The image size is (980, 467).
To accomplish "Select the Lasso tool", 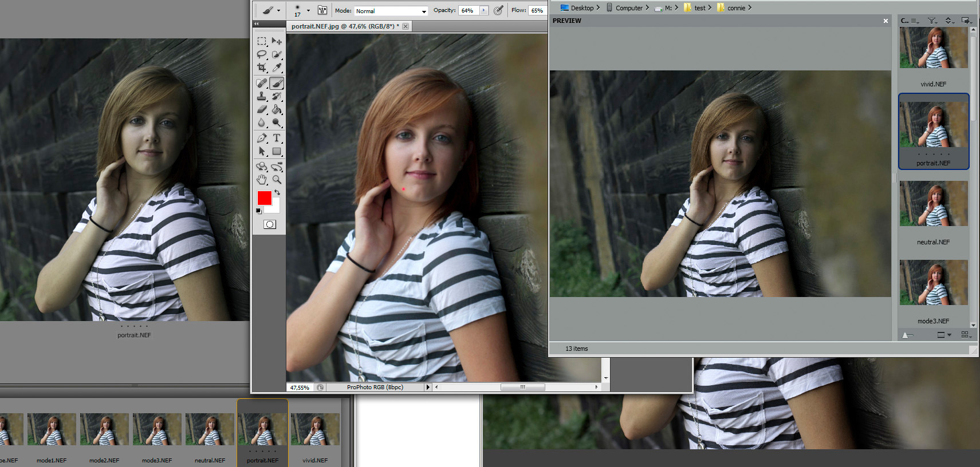I will (x=262, y=54).
